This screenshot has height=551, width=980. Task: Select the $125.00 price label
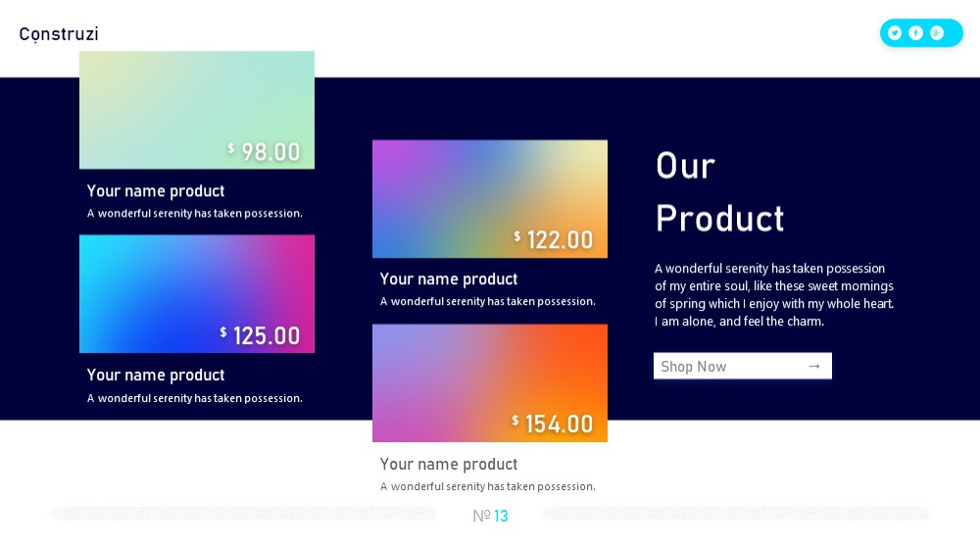(x=260, y=335)
